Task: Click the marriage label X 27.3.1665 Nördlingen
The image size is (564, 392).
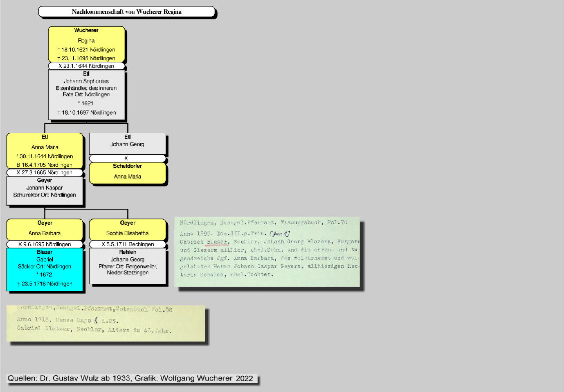Action: 45,173
